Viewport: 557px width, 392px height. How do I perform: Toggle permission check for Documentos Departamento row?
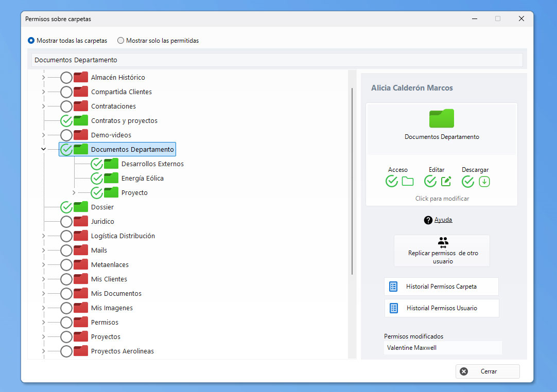(66, 149)
